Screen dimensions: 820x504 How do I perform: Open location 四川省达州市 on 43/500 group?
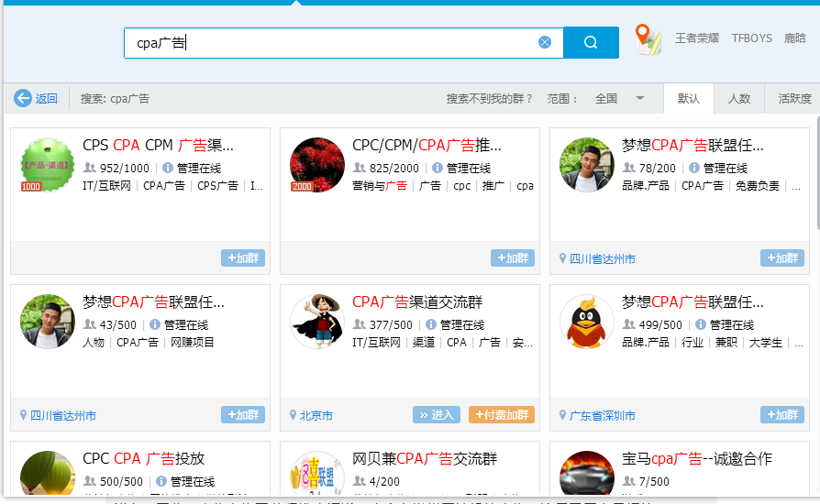click(62, 416)
